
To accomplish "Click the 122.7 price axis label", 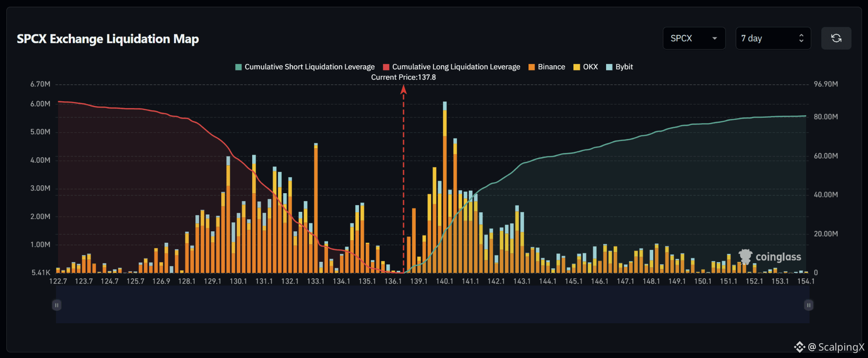I will pos(58,281).
